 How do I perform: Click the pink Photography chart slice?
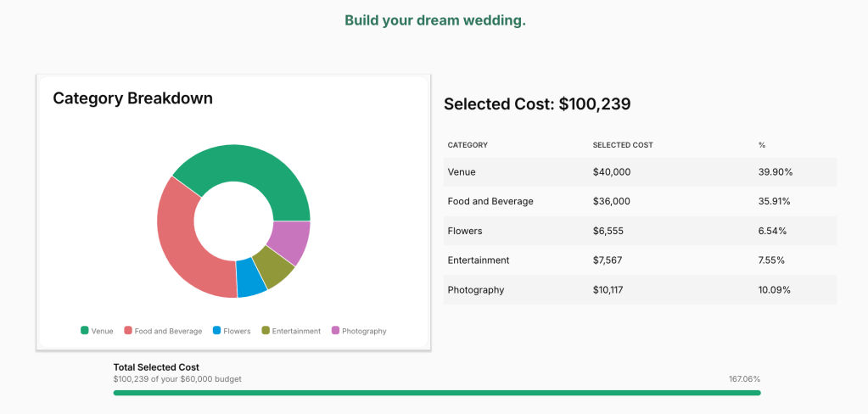(x=289, y=240)
